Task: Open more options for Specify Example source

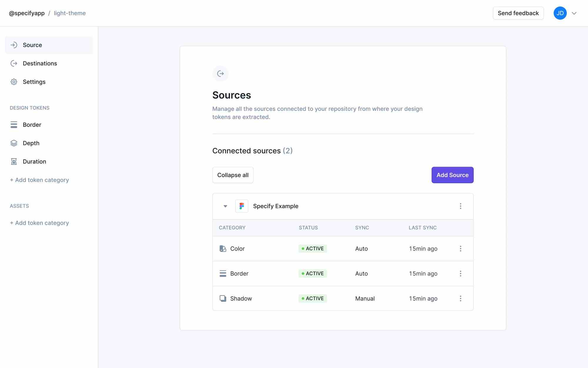Action: coord(460,206)
